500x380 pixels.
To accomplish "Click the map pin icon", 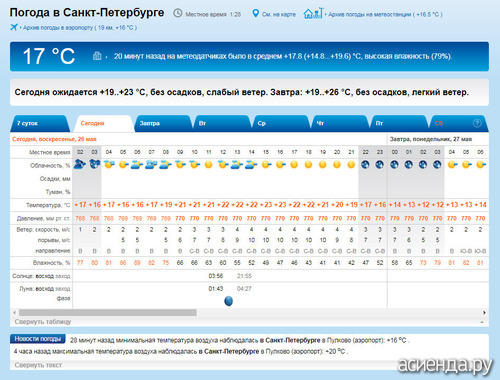I will tap(255, 14).
